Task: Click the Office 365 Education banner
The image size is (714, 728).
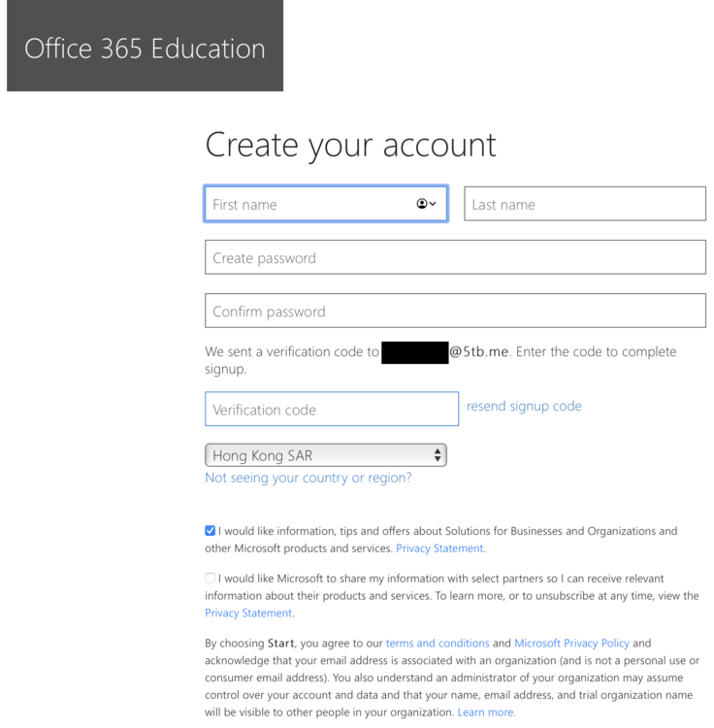Action: click(x=145, y=49)
